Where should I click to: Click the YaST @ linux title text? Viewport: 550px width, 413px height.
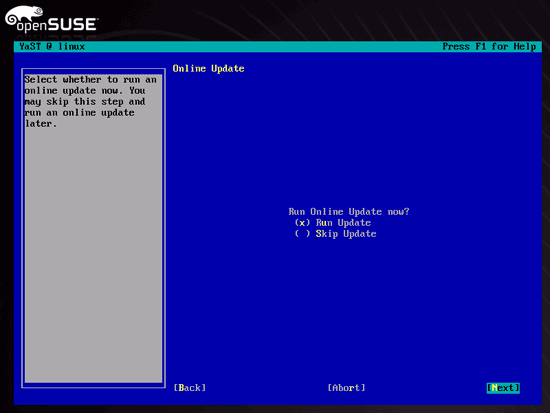point(52,47)
